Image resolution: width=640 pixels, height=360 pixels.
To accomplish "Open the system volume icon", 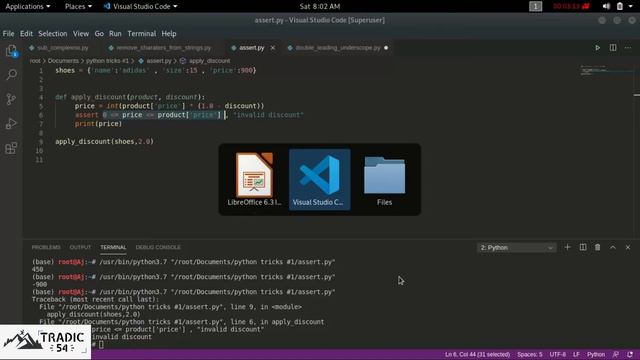I will coord(607,6).
